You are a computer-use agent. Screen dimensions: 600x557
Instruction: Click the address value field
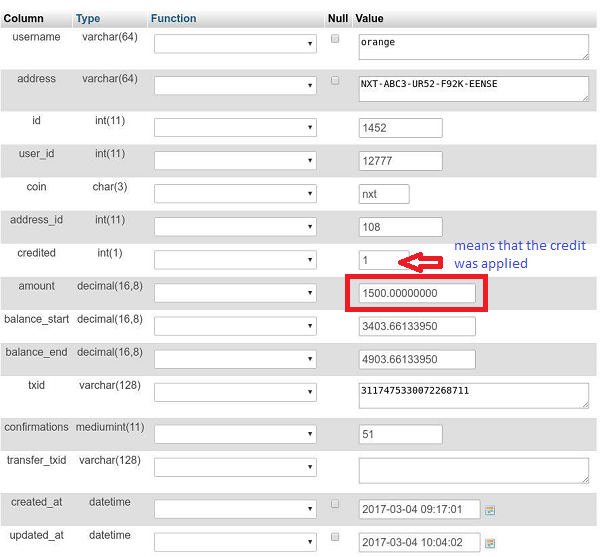click(472, 88)
